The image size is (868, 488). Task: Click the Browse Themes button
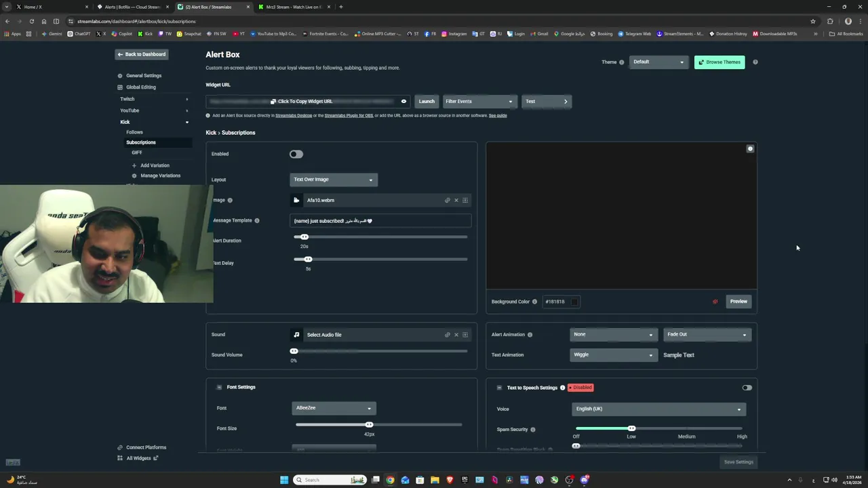point(719,62)
